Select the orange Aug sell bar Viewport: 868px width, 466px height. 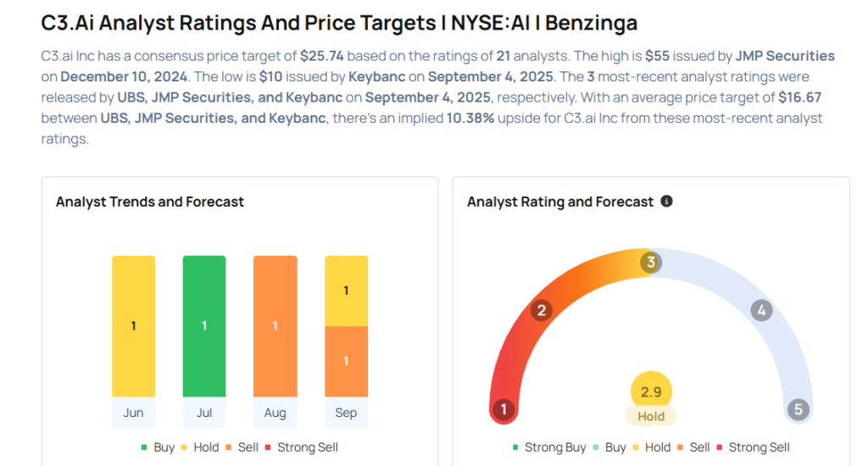coord(275,326)
